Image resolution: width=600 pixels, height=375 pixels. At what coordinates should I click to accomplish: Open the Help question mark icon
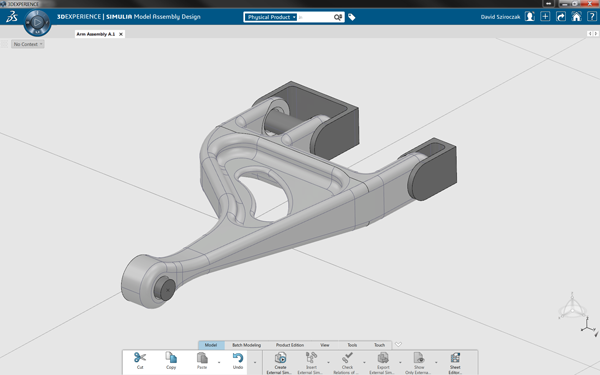(x=592, y=16)
